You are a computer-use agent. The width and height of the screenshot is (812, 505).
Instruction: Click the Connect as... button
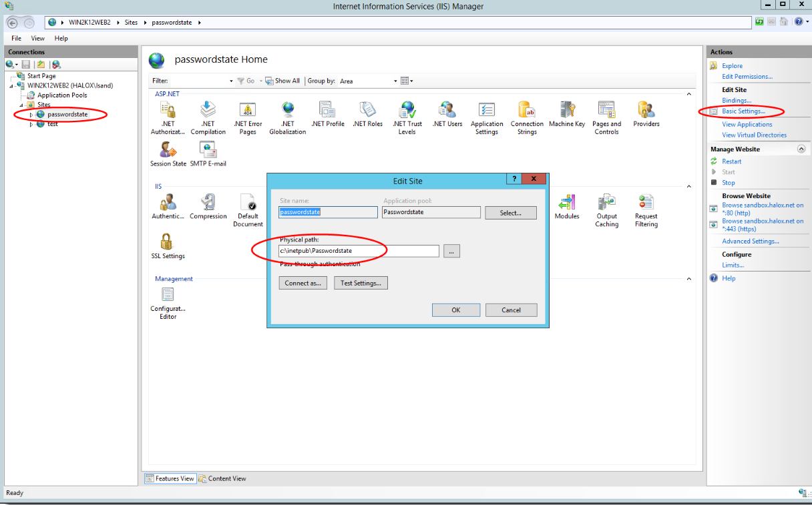coord(302,284)
